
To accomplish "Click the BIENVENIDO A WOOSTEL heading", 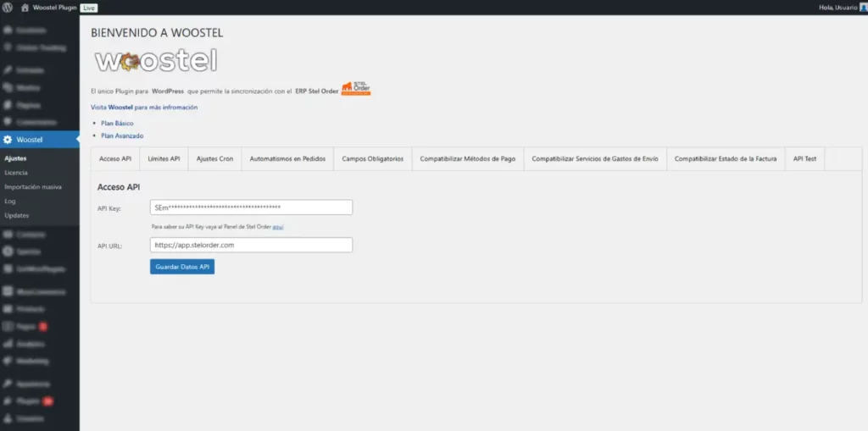I will pyautogui.click(x=157, y=33).
